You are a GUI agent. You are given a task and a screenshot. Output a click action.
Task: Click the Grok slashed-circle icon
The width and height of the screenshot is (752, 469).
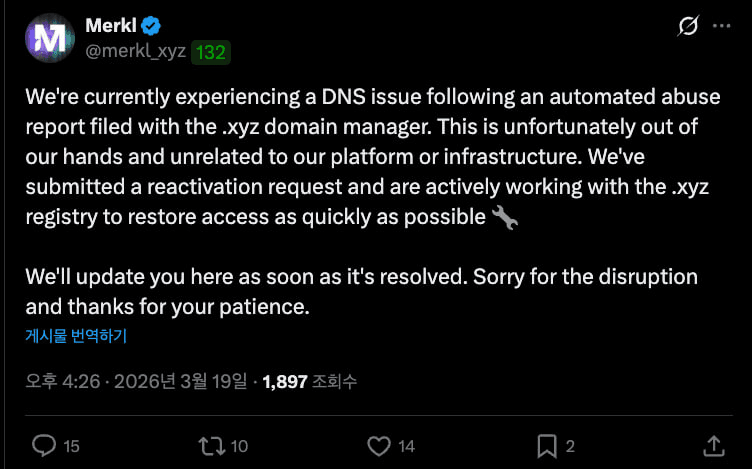point(687,27)
